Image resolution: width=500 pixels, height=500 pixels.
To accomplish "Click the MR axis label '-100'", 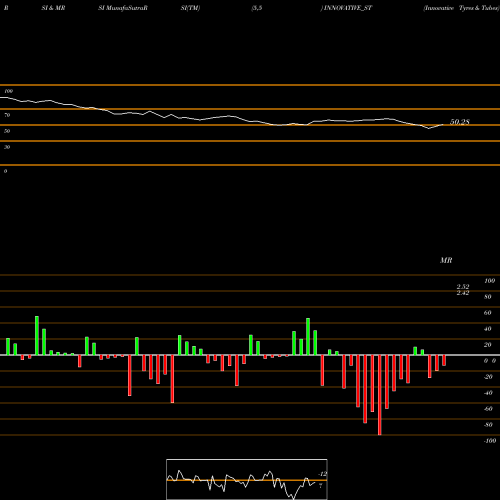I will 490,441.
